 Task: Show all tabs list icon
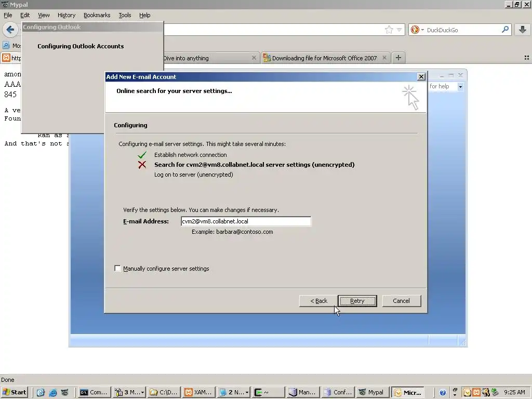tap(527, 58)
